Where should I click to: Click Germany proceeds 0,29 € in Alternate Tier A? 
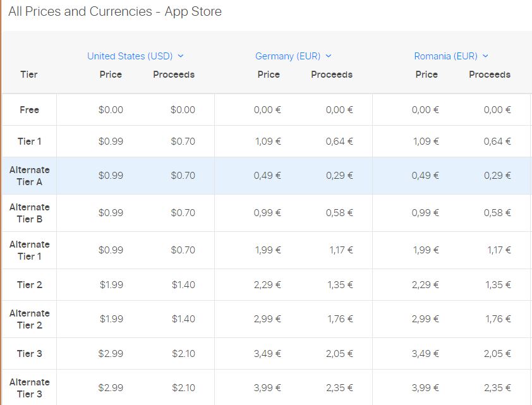339,176
